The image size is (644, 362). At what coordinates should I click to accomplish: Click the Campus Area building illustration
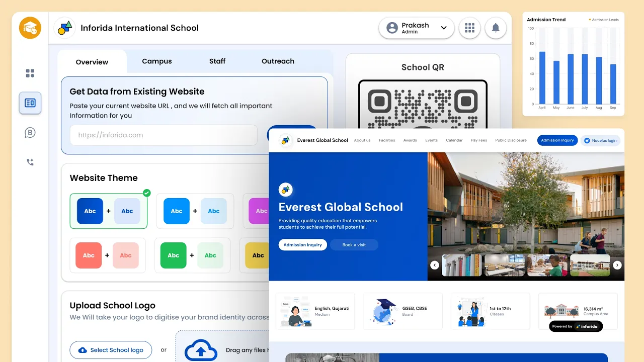pos(561,311)
